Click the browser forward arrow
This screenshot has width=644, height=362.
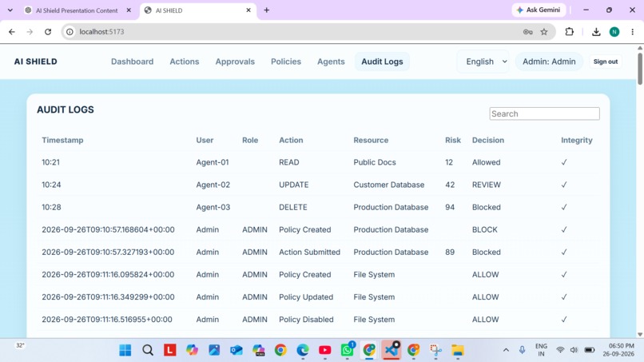click(x=30, y=32)
